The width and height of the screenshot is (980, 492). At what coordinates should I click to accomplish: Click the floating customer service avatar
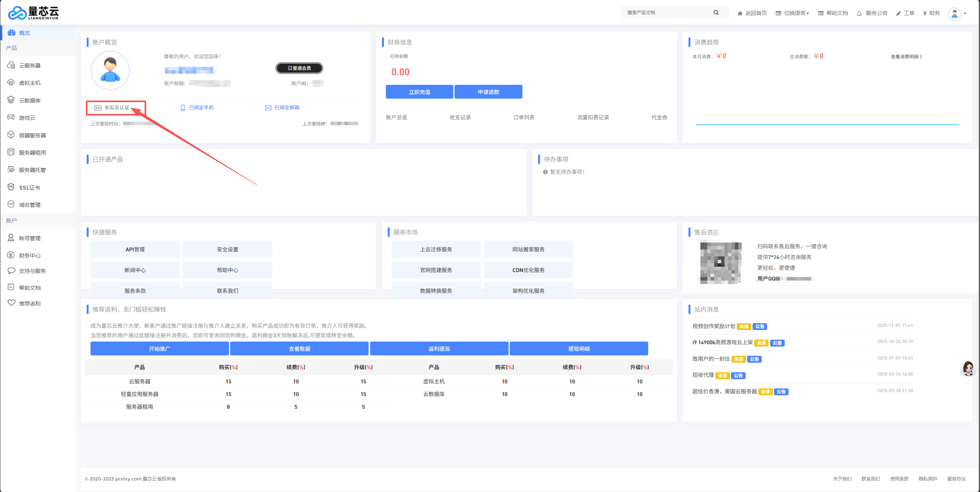(968, 368)
